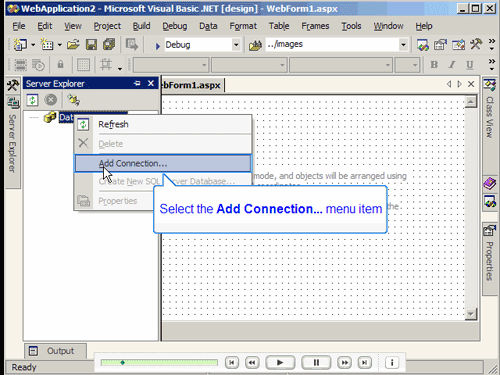The width and height of the screenshot is (500, 375).
Task: Click the Dynamic Help book icon on right
Action: click(x=490, y=183)
